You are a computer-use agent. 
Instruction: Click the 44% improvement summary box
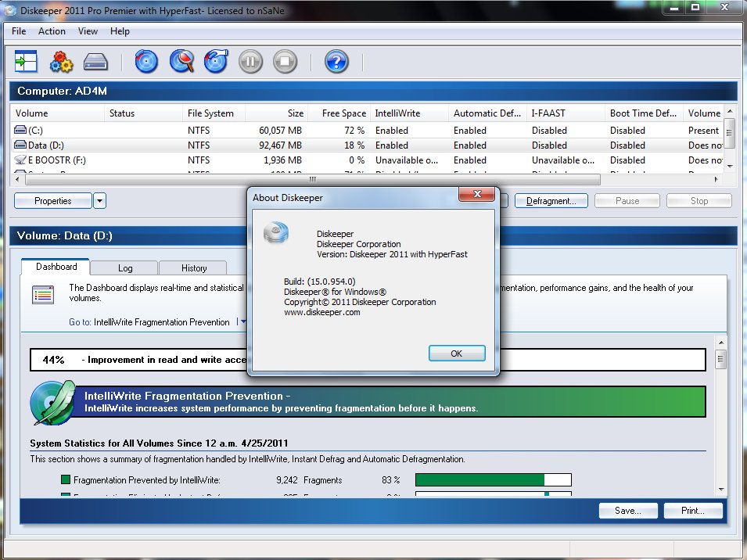[368, 360]
